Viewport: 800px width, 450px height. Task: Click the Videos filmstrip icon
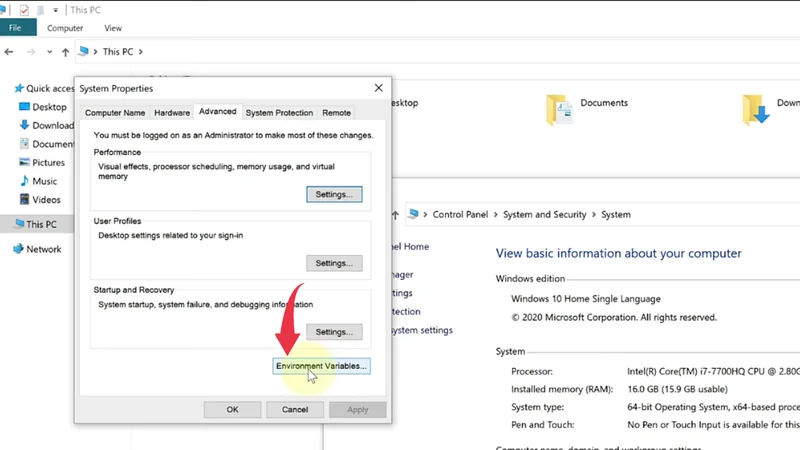[x=25, y=199]
